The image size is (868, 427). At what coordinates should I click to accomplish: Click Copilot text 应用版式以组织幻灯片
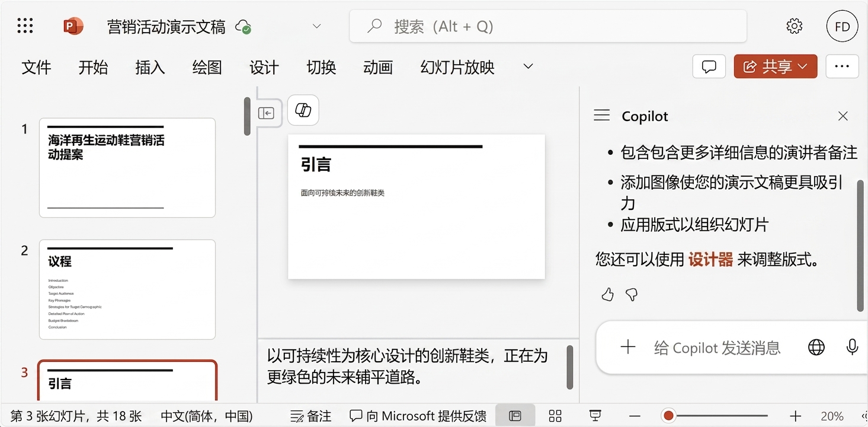pos(694,225)
